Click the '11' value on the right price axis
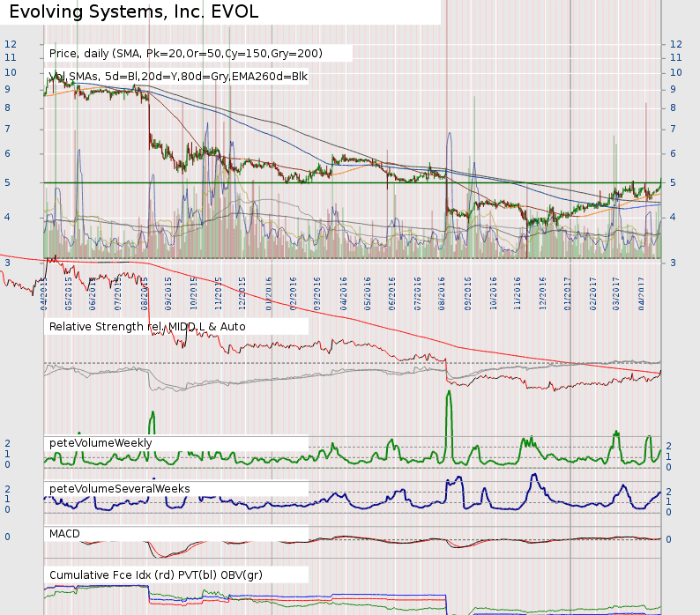The height and width of the screenshot is (615, 700). pyautogui.click(x=676, y=57)
